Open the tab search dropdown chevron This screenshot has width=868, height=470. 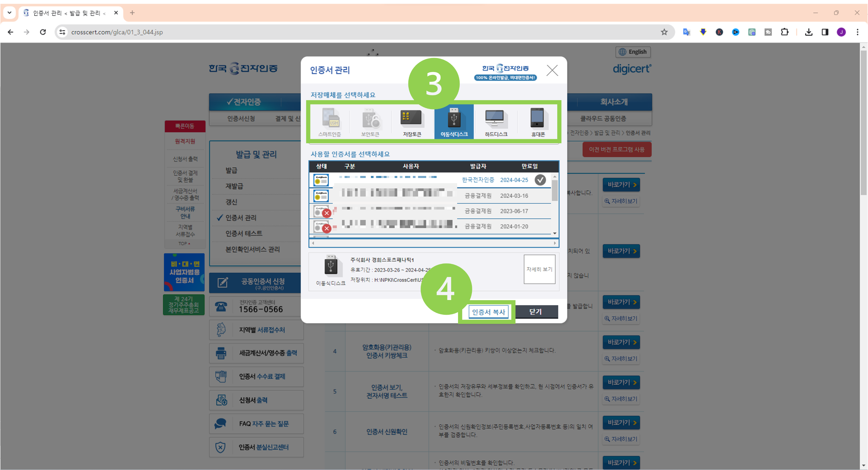(10, 13)
